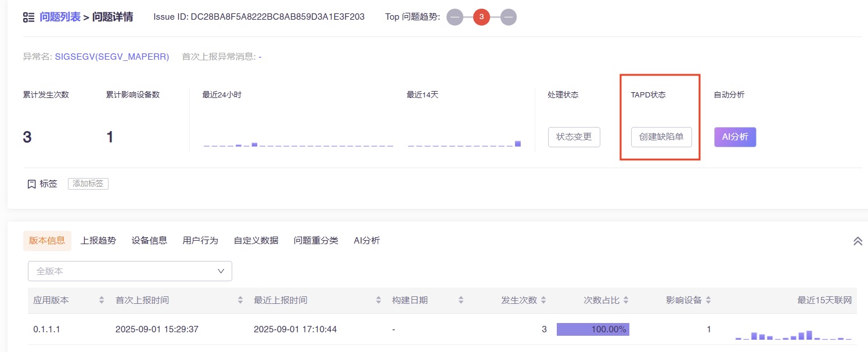Open the 设备信息 tab
The height and width of the screenshot is (352, 868).
pyautogui.click(x=149, y=240)
